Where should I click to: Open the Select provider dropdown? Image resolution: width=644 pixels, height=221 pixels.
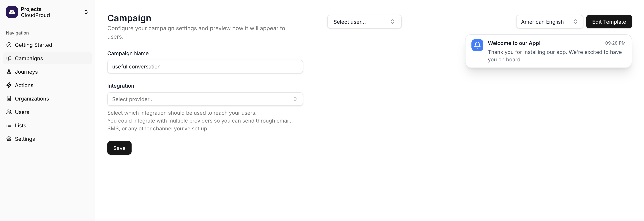205,99
